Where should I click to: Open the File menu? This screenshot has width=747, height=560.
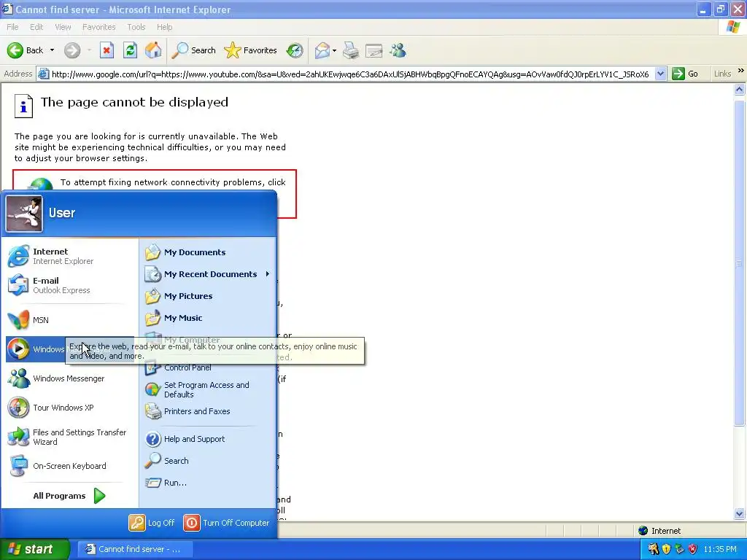(12, 27)
